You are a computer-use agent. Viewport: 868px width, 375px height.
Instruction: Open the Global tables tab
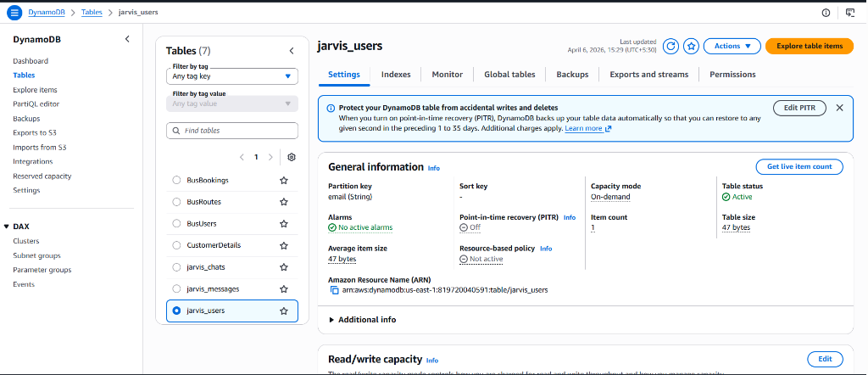[509, 74]
